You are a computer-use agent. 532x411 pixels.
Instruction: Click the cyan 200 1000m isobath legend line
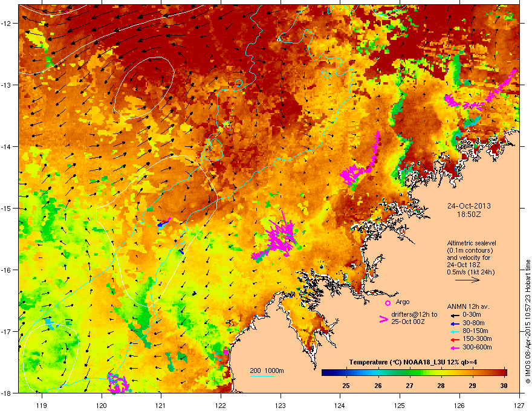(262, 376)
